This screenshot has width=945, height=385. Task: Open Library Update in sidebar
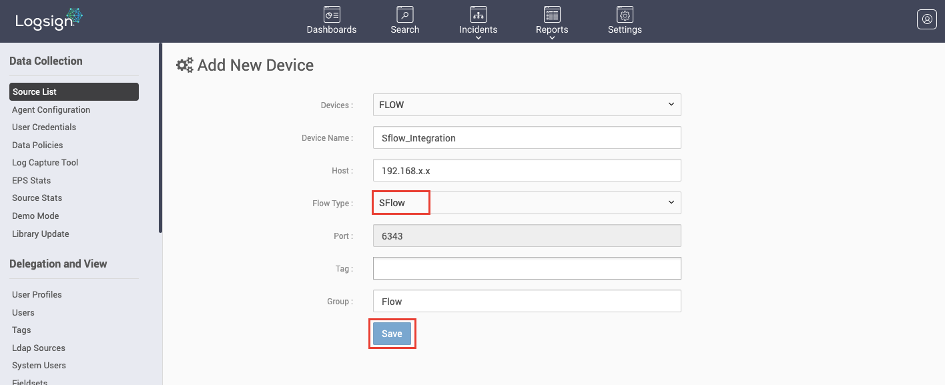pos(40,234)
